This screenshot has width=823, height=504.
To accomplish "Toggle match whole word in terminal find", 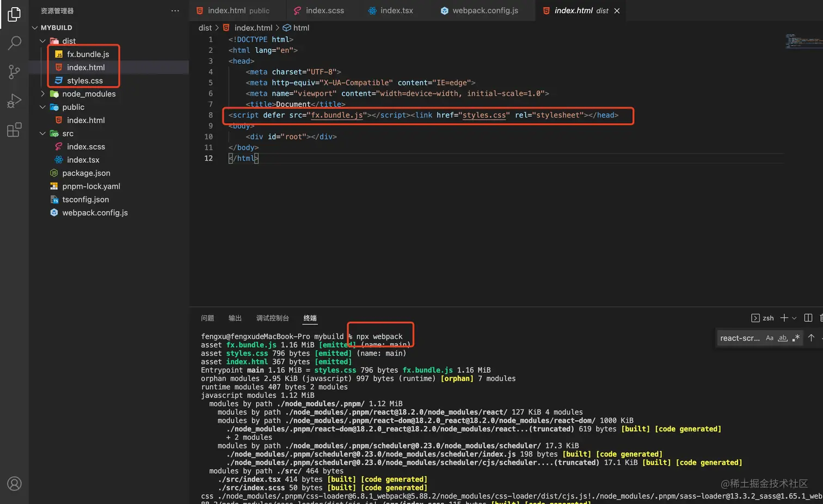I will pos(783,338).
